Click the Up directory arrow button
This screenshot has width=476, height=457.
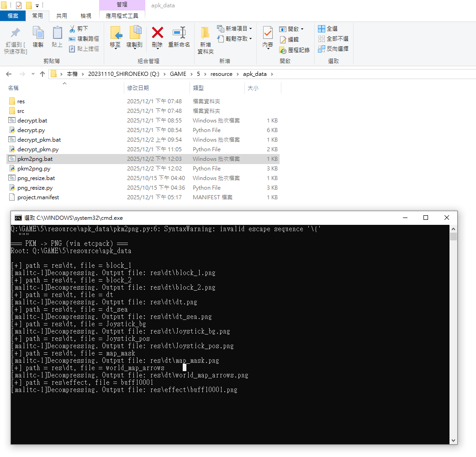(42, 74)
